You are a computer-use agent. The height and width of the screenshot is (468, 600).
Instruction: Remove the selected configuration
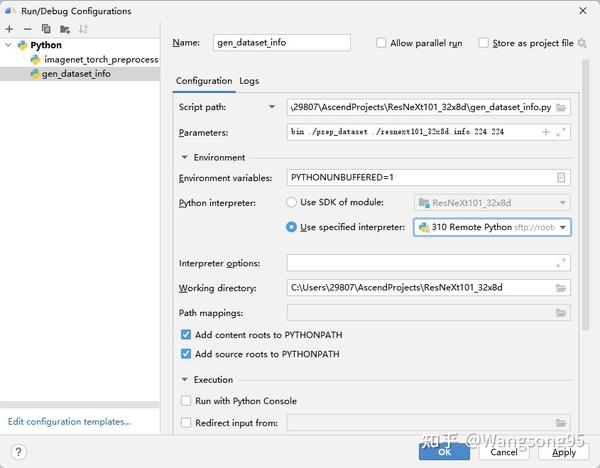[x=27, y=29]
